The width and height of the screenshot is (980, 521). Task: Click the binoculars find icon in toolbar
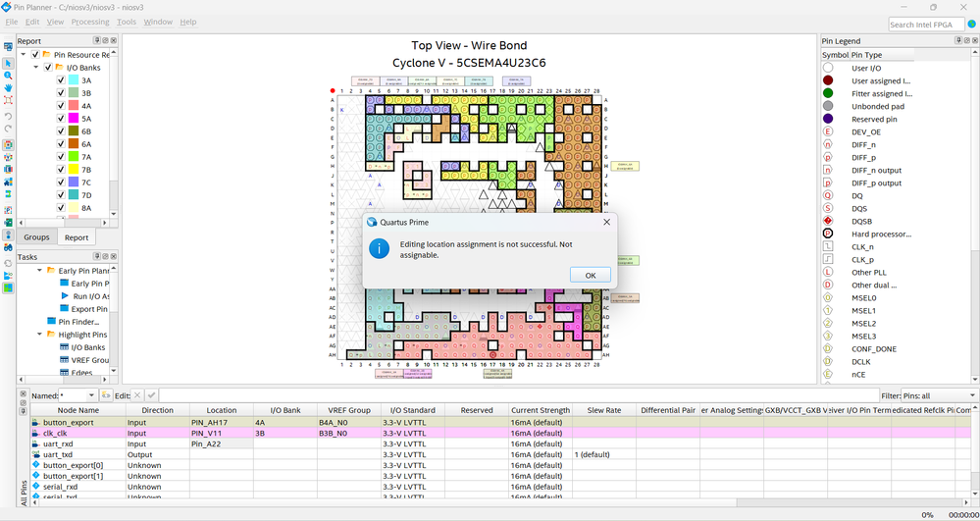(8, 247)
